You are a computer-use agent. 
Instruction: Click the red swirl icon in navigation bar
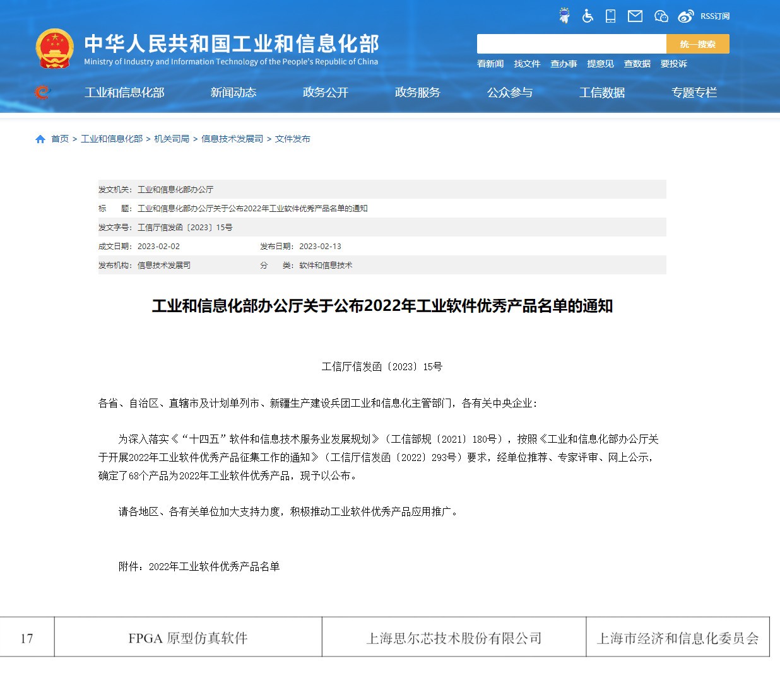coord(42,93)
